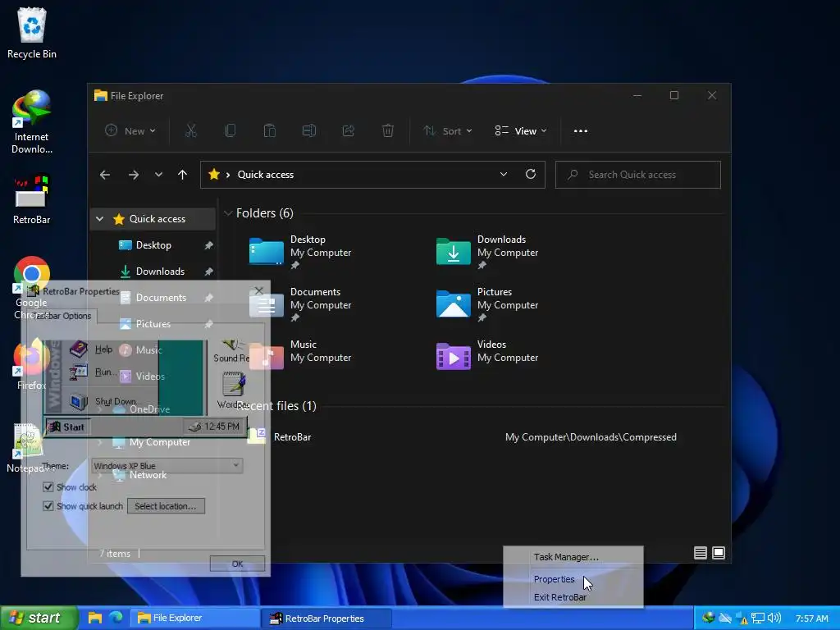Image resolution: width=840 pixels, height=630 pixels.
Task: Open the Videos folder tile in Folders
Action: click(487, 356)
